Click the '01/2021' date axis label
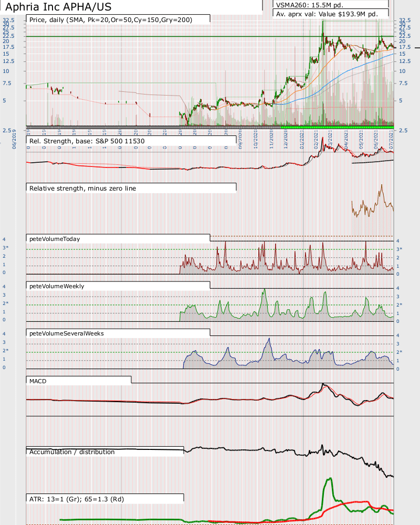Image resolution: width=420 pixels, height=525 pixels. pyautogui.click(x=302, y=139)
